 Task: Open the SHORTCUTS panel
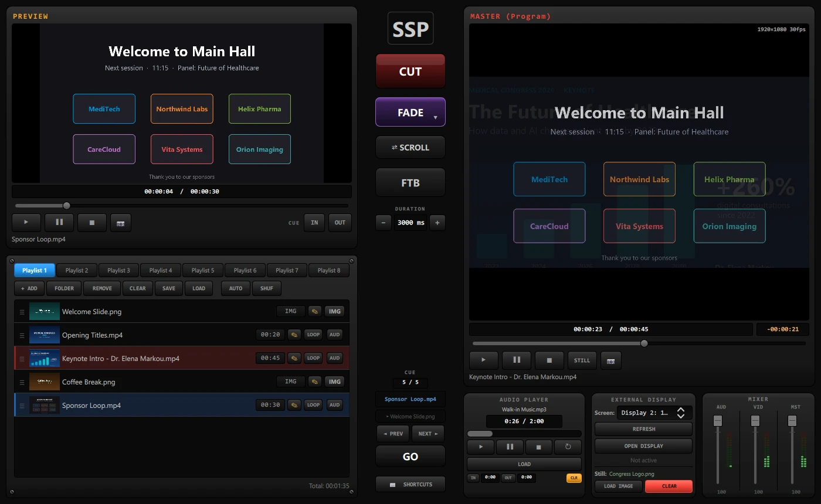[x=410, y=485]
